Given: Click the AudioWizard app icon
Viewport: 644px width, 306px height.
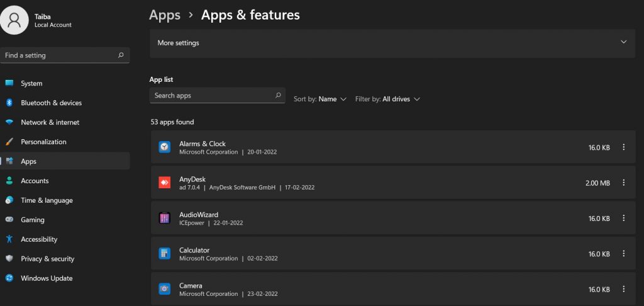Looking at the screenshot, I should tap(164, 218).
